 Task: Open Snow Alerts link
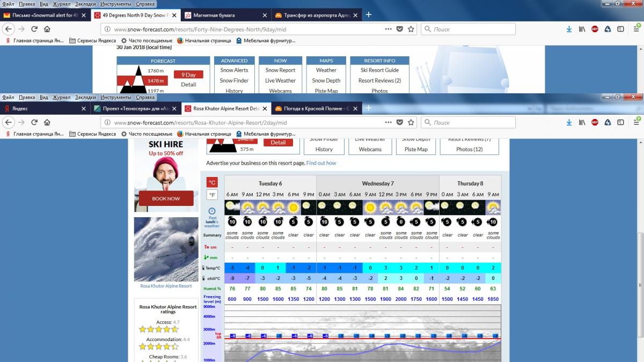tap(234, 70)
